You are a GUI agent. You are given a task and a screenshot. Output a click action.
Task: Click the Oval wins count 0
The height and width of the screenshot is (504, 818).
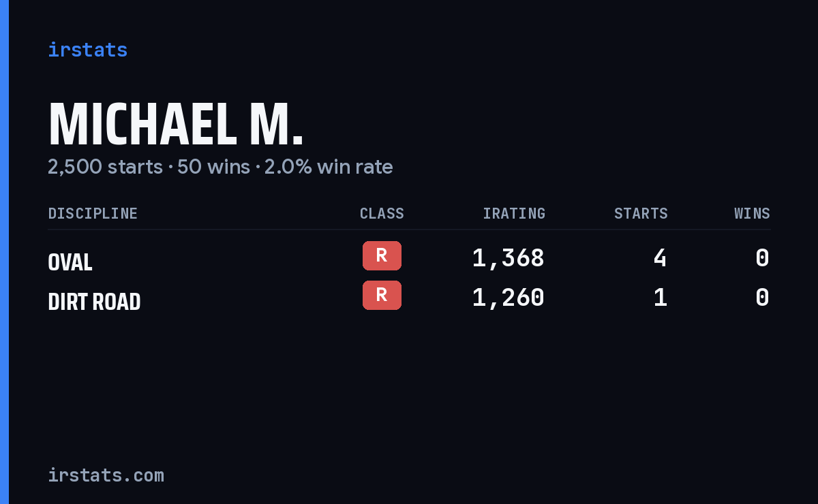(762, 258)
